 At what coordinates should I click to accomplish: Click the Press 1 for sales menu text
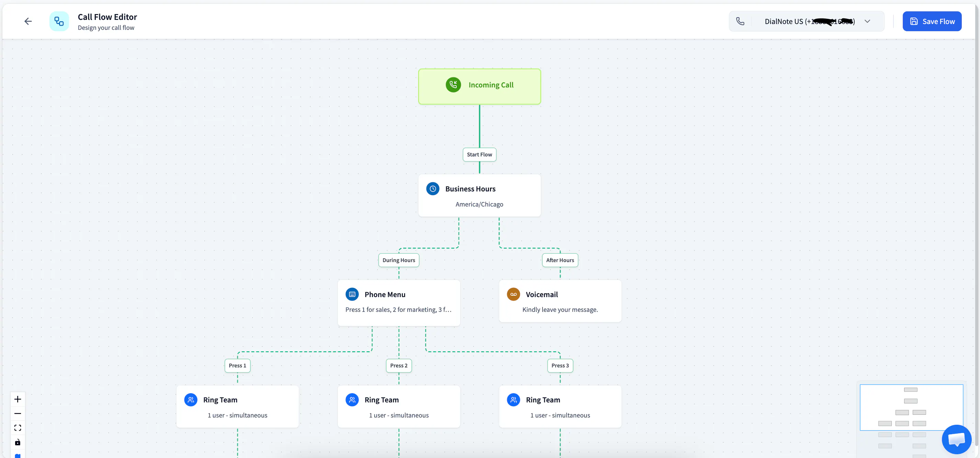point(398,310)
